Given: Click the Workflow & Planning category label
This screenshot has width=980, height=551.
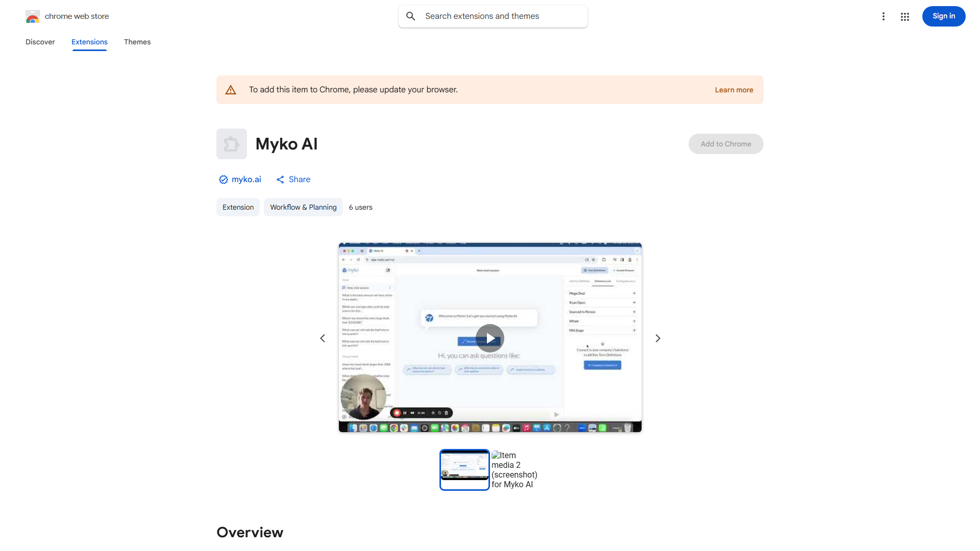Looking at the screenshot, I should [x=303, y=207].
